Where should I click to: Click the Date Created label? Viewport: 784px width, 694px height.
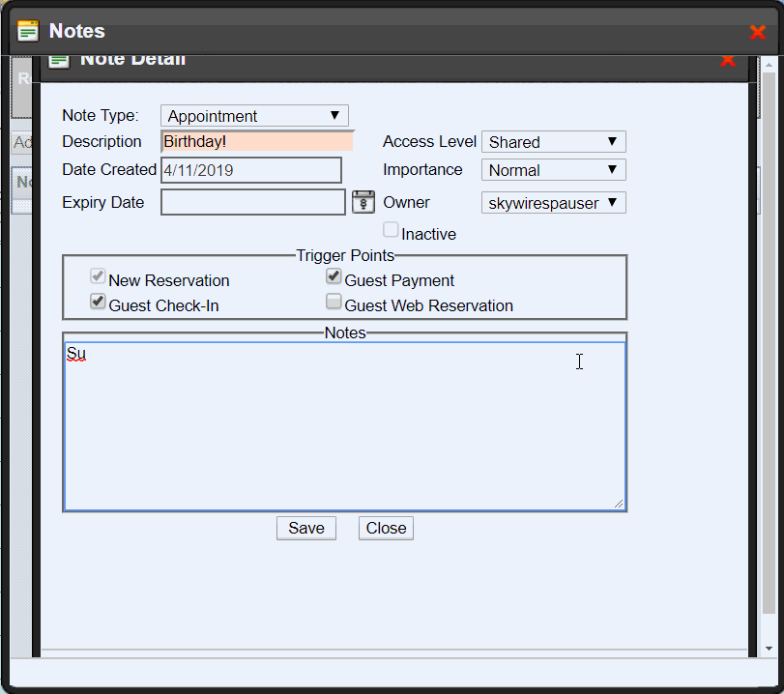(109, 169)
